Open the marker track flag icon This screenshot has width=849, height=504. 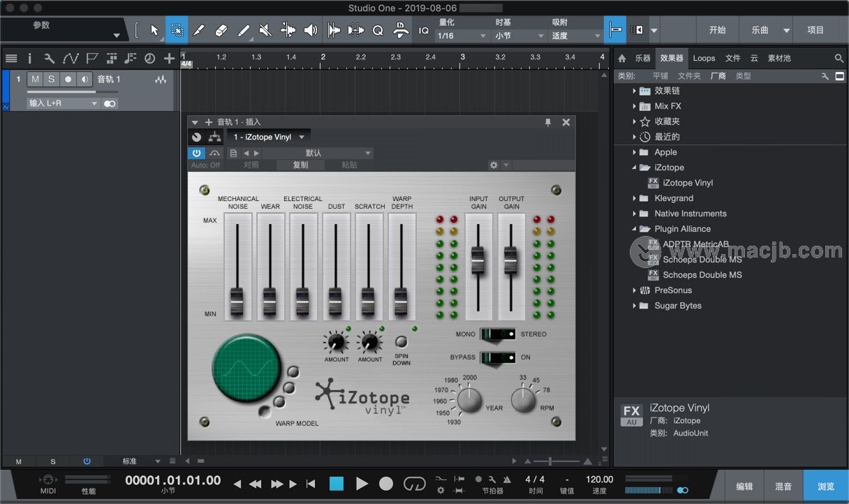(x=91, y=59)
